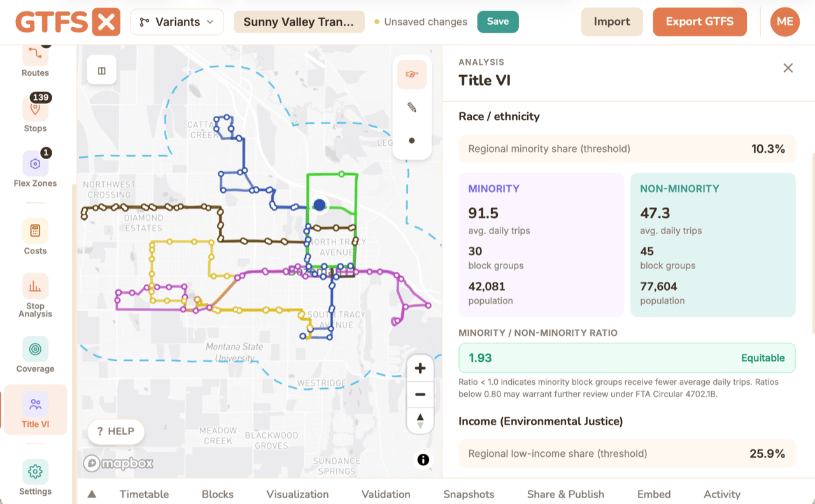Open the Variants dropdown

point(177,22)
